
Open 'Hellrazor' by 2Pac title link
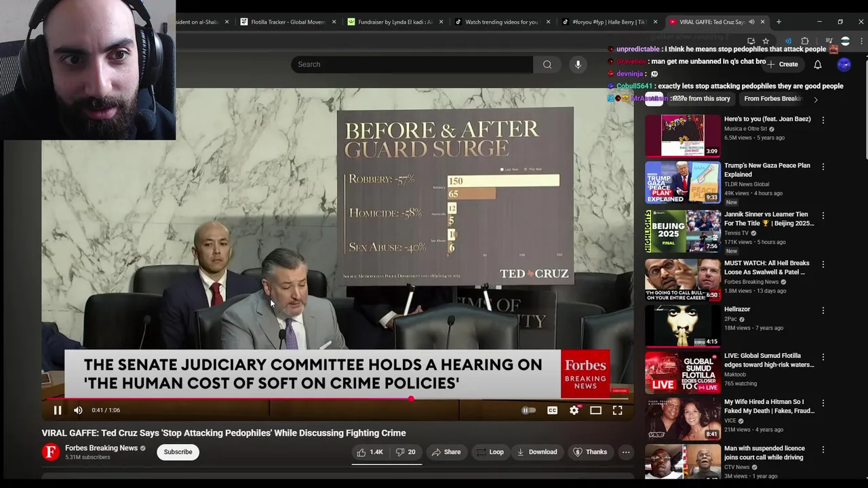coord(737,309)
